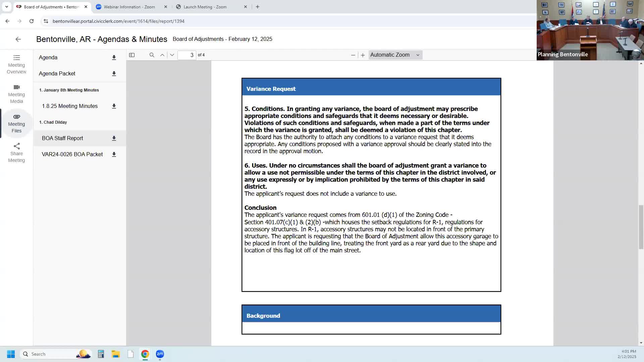Toggle the PDF sidebar panel
The image size is (644, 362).
(132, 55)
